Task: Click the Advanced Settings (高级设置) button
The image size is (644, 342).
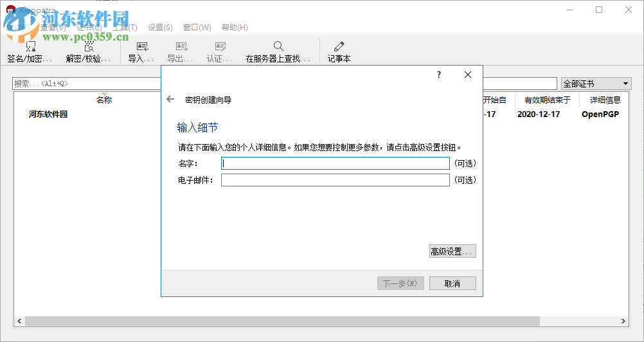Action: click(x=452, y=251)
